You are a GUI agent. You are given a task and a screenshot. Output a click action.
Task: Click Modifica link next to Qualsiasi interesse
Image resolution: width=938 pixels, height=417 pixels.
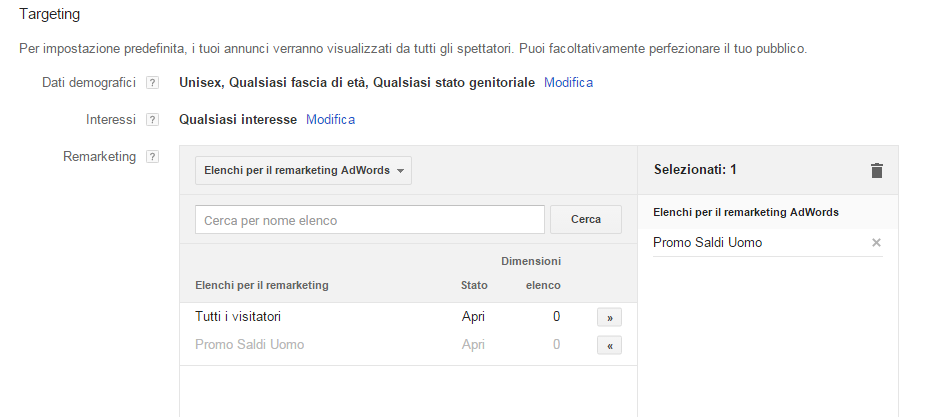click(330, 120)
